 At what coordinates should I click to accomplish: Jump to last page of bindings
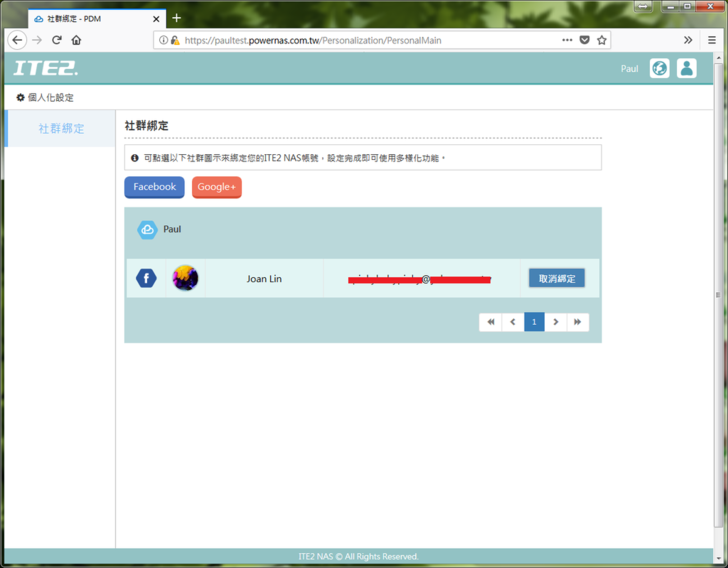578,322
